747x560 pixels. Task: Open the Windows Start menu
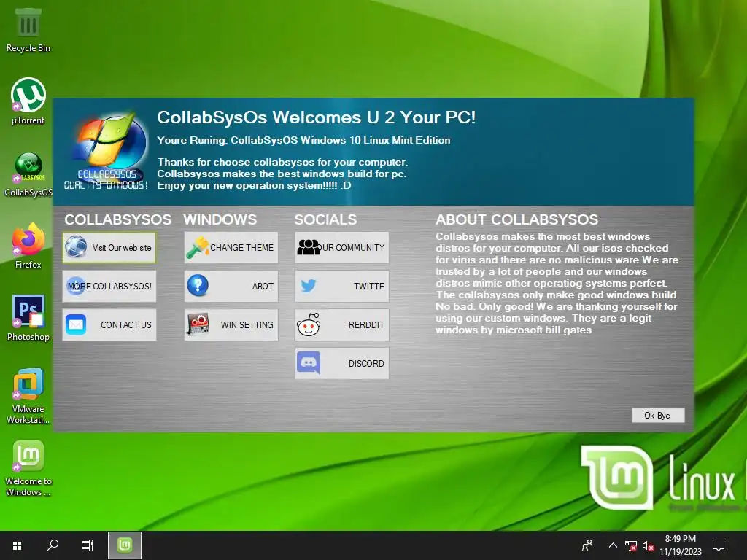18,545
